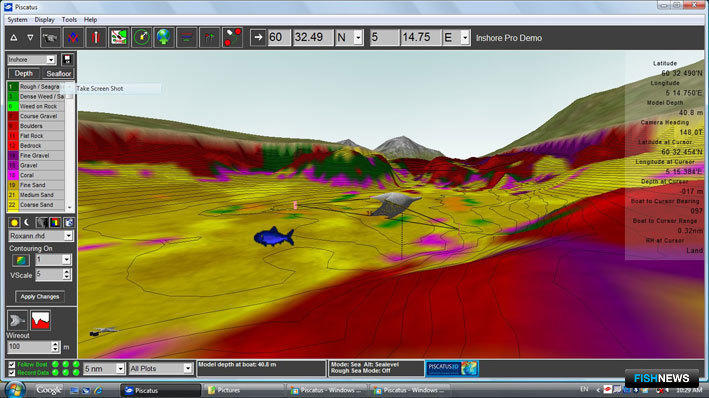Open the green radar circle tool
Screen dimensions: 709x398
[141, 38]
